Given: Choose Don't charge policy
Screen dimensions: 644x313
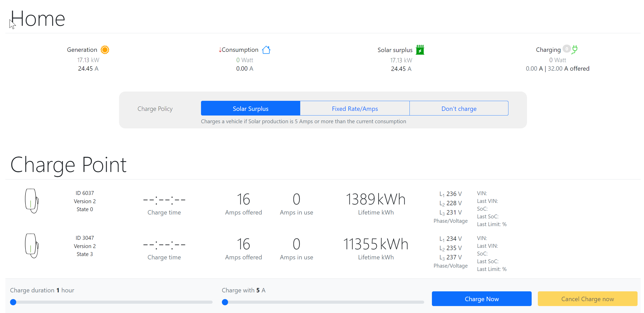Looking at the screenshot, I should (x=459, y=109).
